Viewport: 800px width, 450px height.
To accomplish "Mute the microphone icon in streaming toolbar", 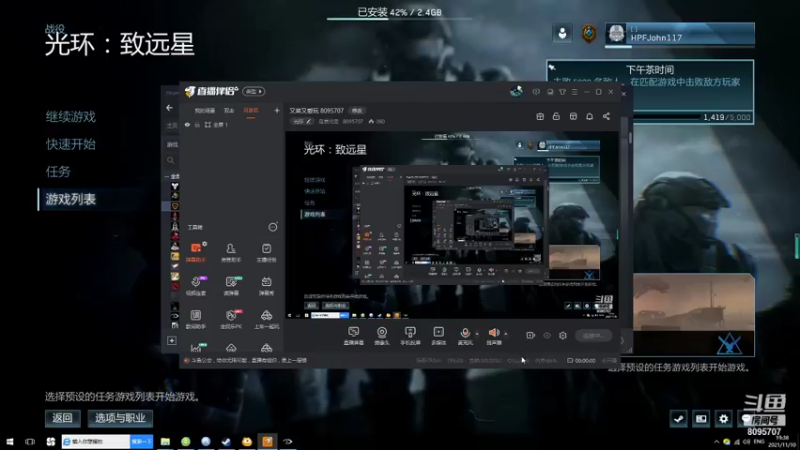I will 465,333.
